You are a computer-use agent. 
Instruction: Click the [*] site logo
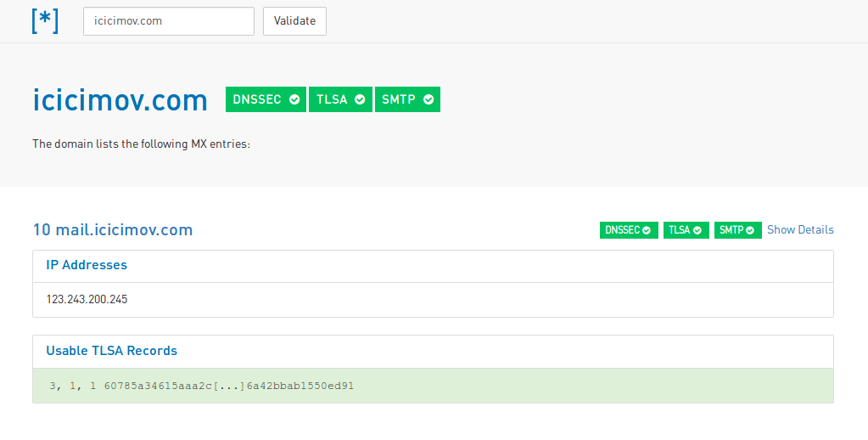tap(45, 21)
